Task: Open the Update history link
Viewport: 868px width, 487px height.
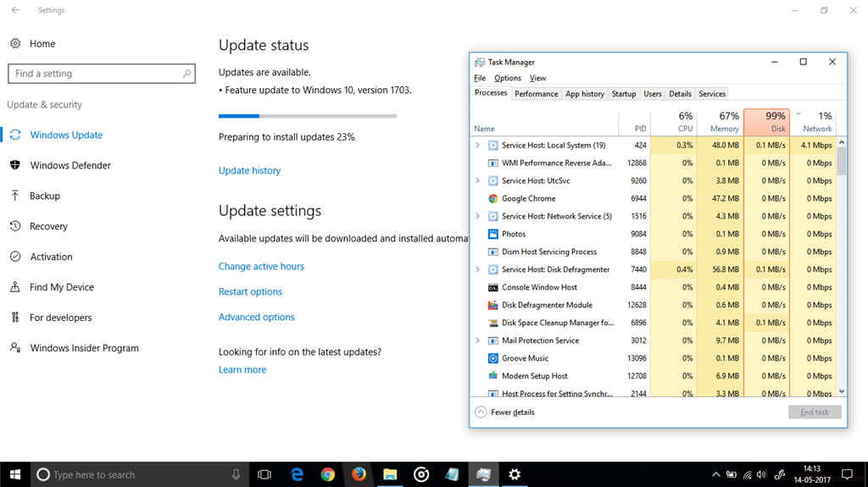Action: (x=250, y=170)
